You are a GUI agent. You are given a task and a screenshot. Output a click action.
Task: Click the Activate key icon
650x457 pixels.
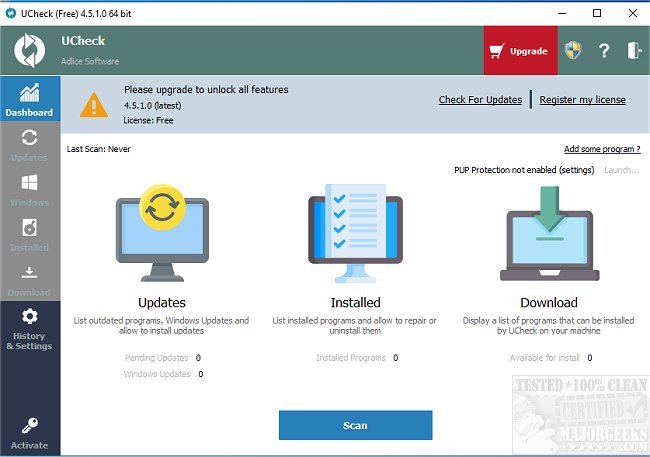click(29, 433)
